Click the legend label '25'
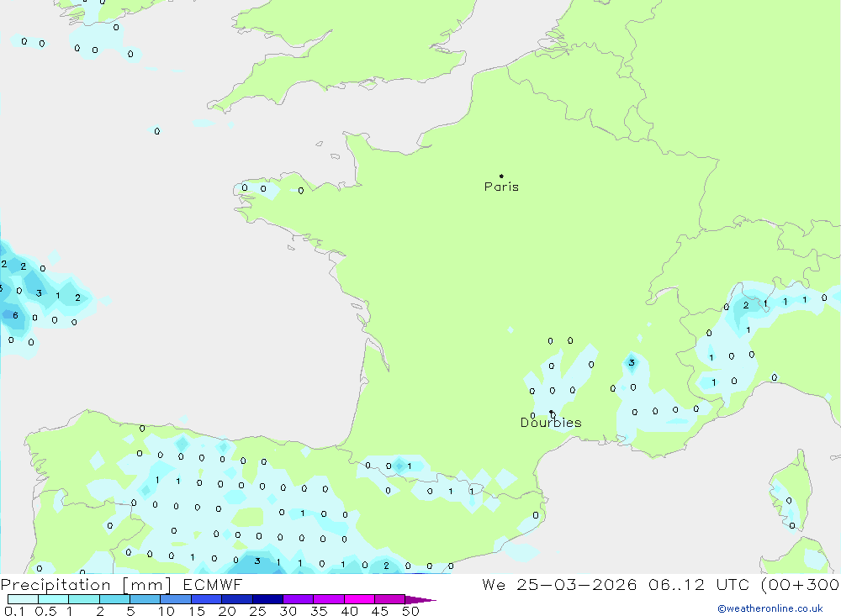The height and width of the screenshot is (616, 841). point(257,611)
